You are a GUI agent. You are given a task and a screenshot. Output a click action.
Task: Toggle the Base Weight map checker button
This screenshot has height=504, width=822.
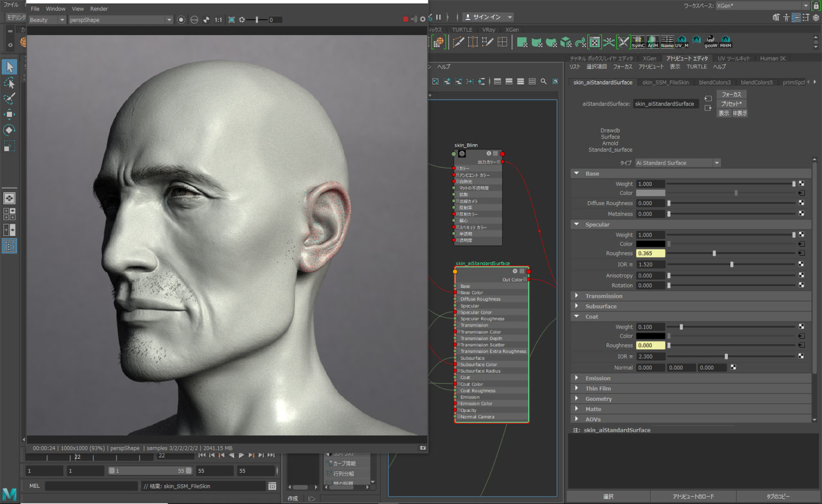[x=801, y=184]
